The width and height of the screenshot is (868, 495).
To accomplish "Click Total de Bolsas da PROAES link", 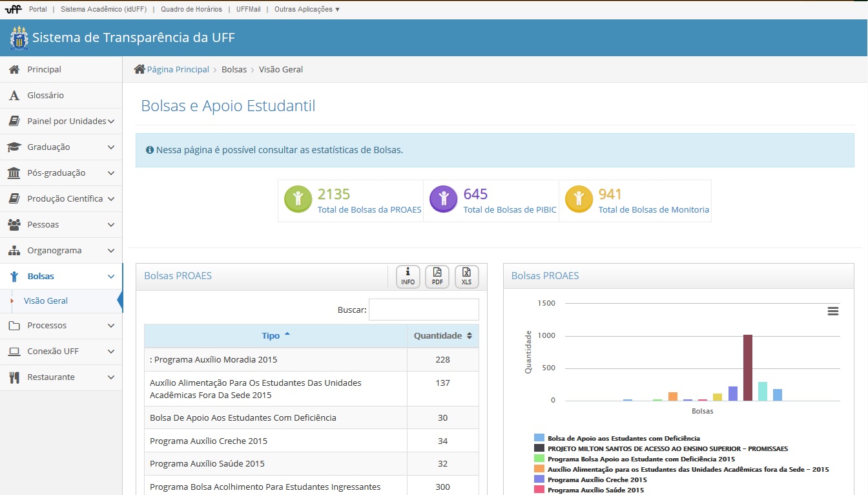I will tap(369, 209).
